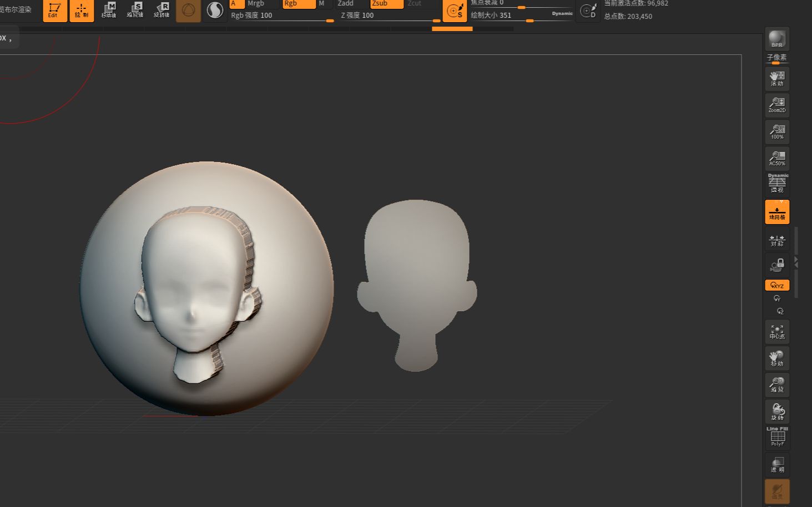Toggle transparent (透明) mode
This screenshot has height=507, width=812.
[x=776, y=465]
